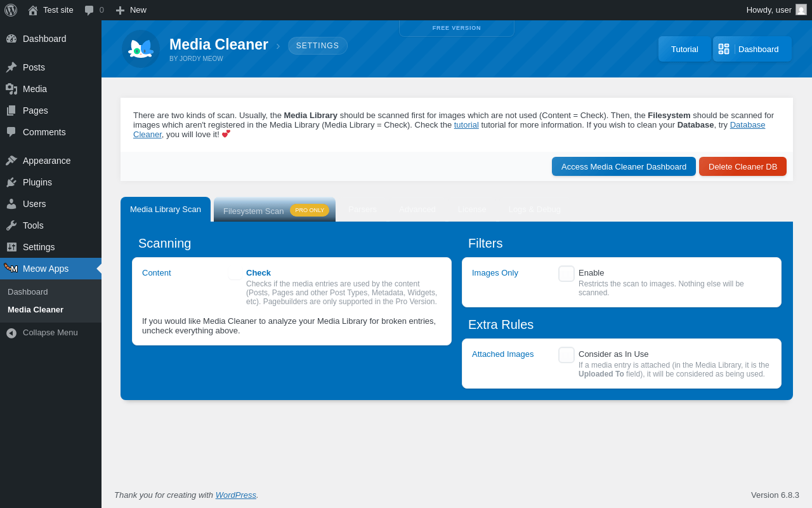
Task: Open Dashboard via its gauge icon in the sidebar
Action: point(11,39)
